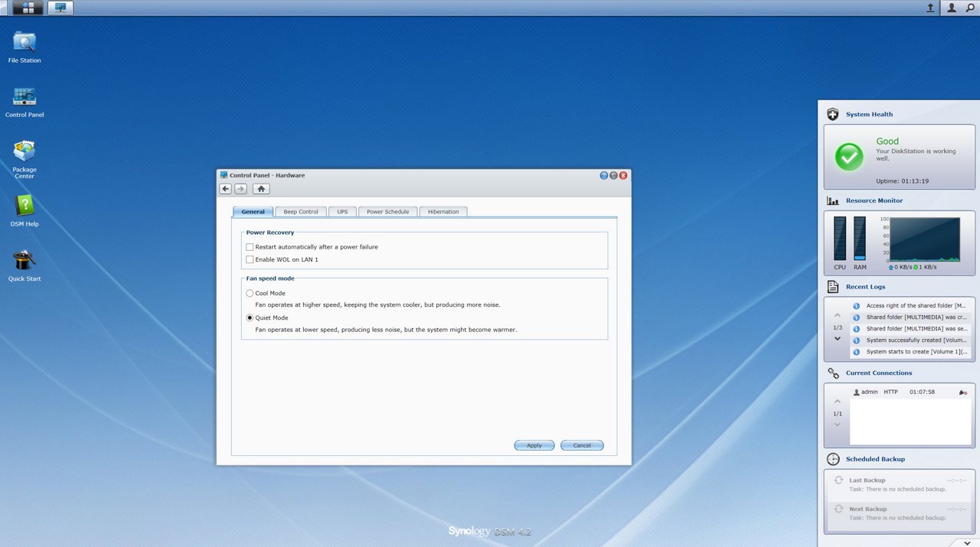Viewport: 980px width, 547px height.
Task: Go forward in the Control Panel window
Action: [x=240, y=189]
